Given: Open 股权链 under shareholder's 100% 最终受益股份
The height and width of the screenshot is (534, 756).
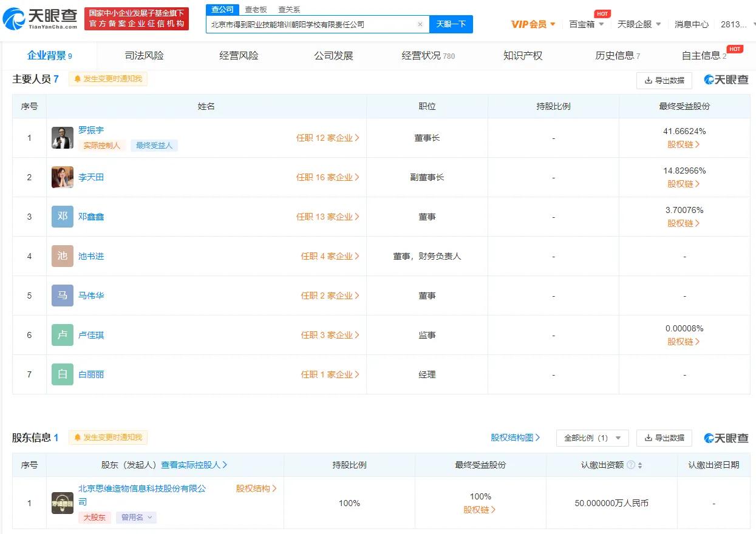Looking at the screenshot, I should point(480,510).
